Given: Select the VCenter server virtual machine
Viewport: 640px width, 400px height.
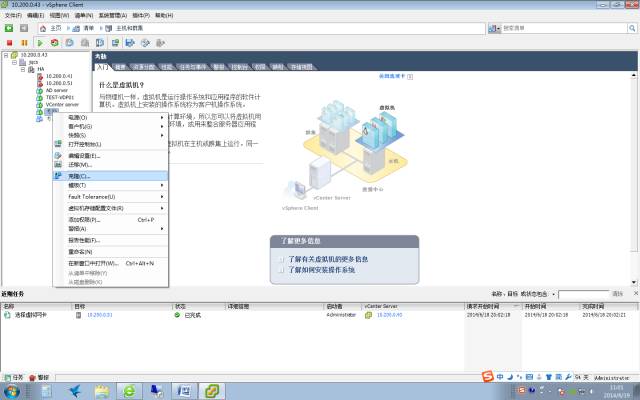Looking at the screenshot, I should coord(62,104).
